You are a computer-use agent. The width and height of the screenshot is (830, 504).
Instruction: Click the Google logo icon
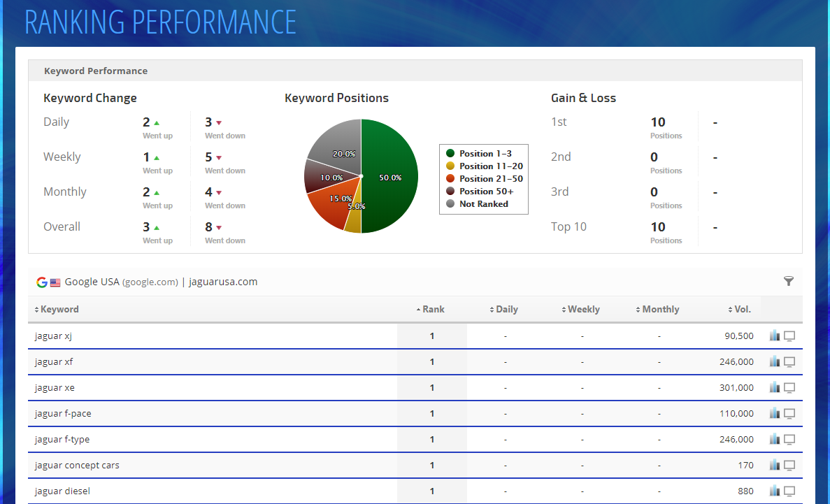[x=42, y=282]
